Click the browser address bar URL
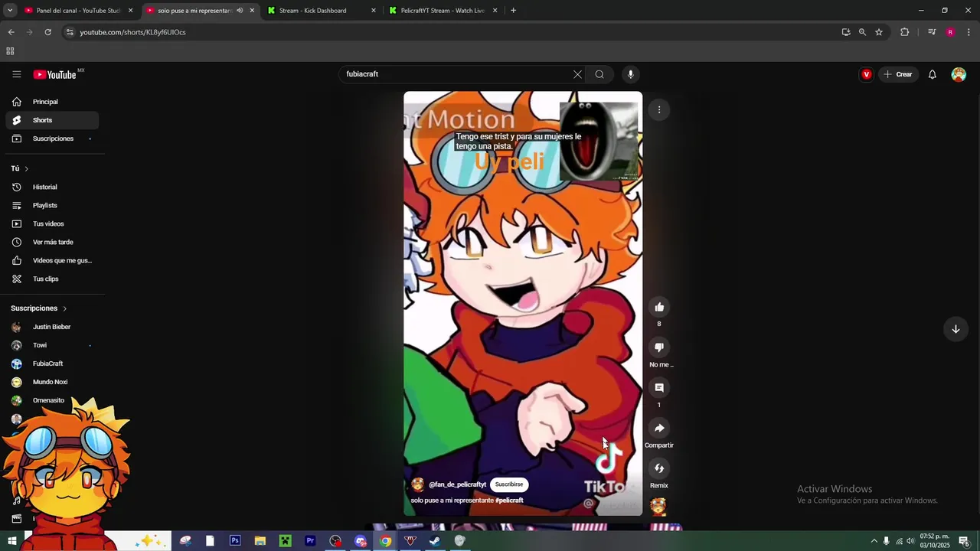980x551 pixels. 132,32
